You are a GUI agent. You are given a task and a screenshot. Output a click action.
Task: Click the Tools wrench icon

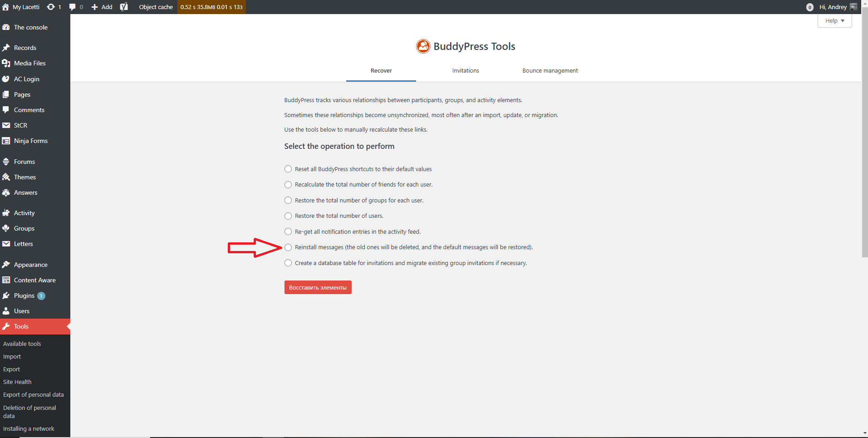pos(6,326)
